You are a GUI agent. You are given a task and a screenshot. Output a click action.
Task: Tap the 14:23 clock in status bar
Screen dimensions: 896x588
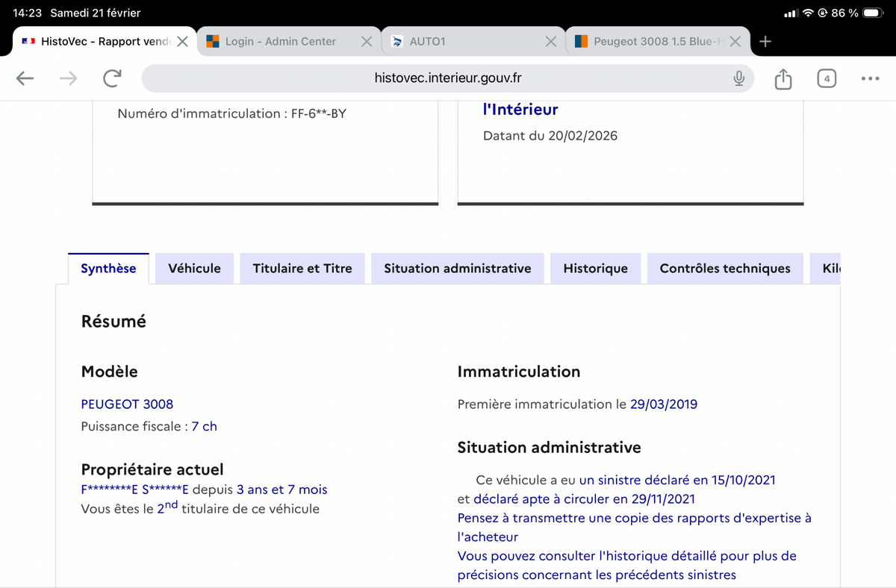click(28, 13)
